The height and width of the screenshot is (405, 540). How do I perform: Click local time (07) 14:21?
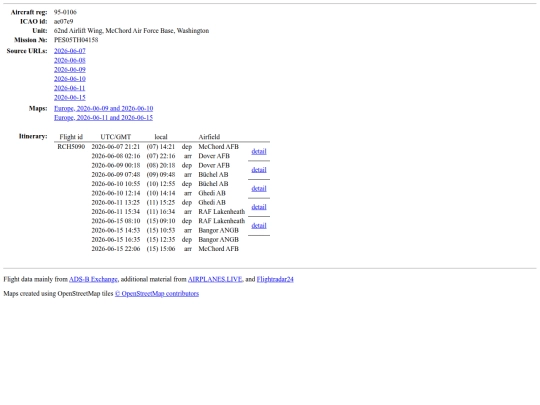pyautogui.click(x=161, y=147)
